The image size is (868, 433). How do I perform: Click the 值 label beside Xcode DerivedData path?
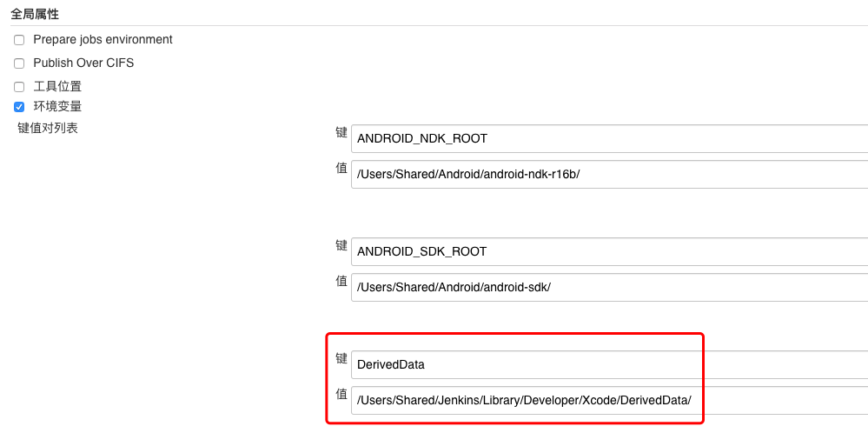pos(341,394)
